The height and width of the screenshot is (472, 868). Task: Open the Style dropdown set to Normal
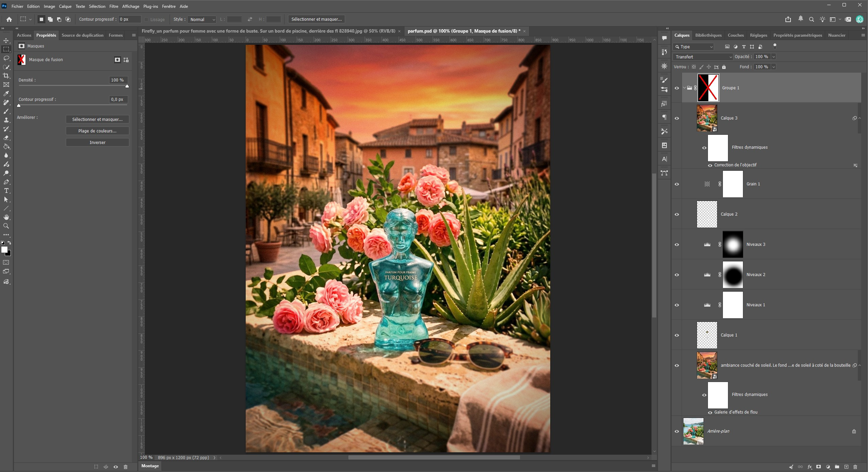pos(202,19)
